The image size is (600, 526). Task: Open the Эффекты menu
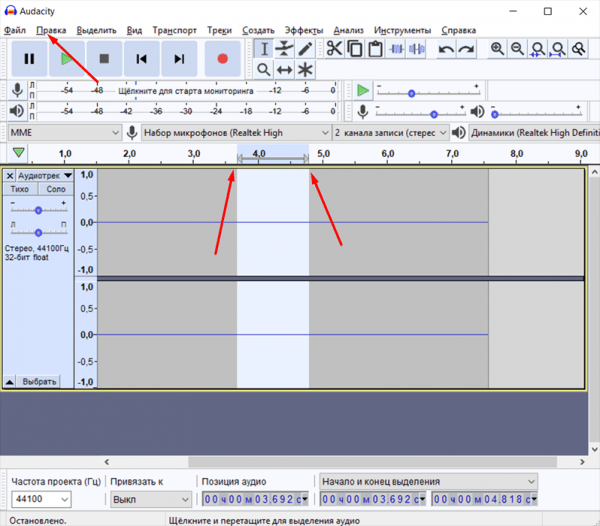tap(304, 30)
